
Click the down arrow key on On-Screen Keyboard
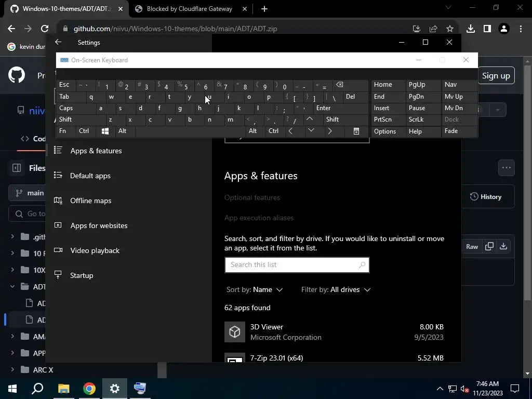click(311, 131)
